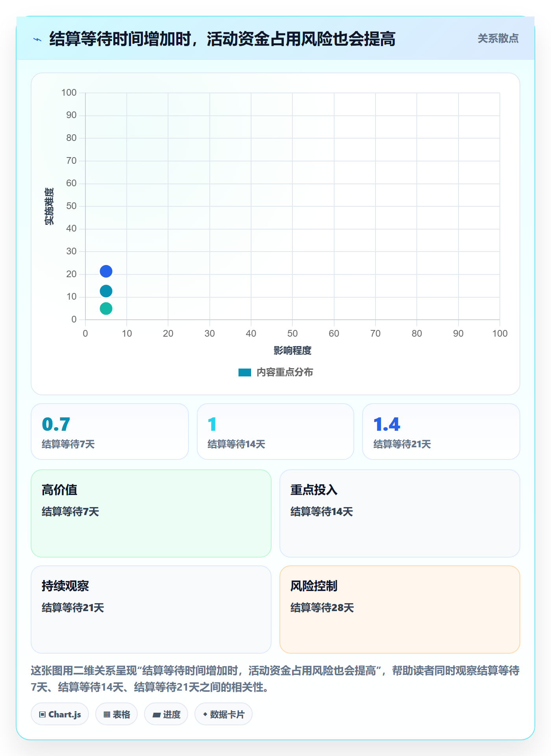Screen dimensions: 551x756
Task: Click y-axis tick label 100
Action: click(69, 93)
